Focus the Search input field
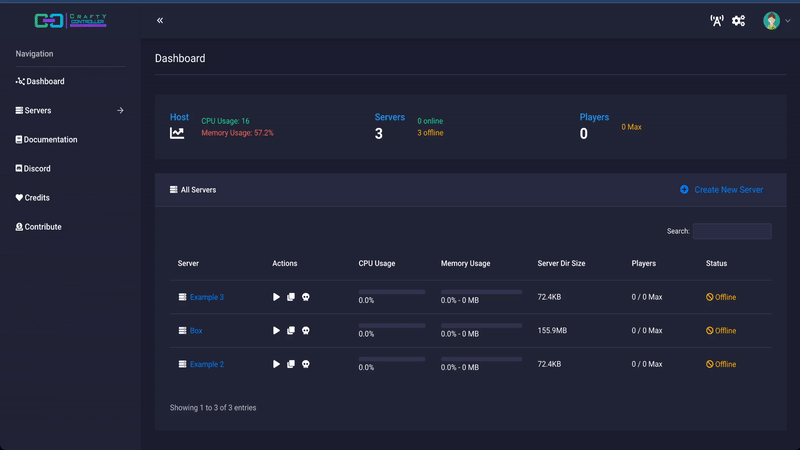 click(x=732, y=231)
